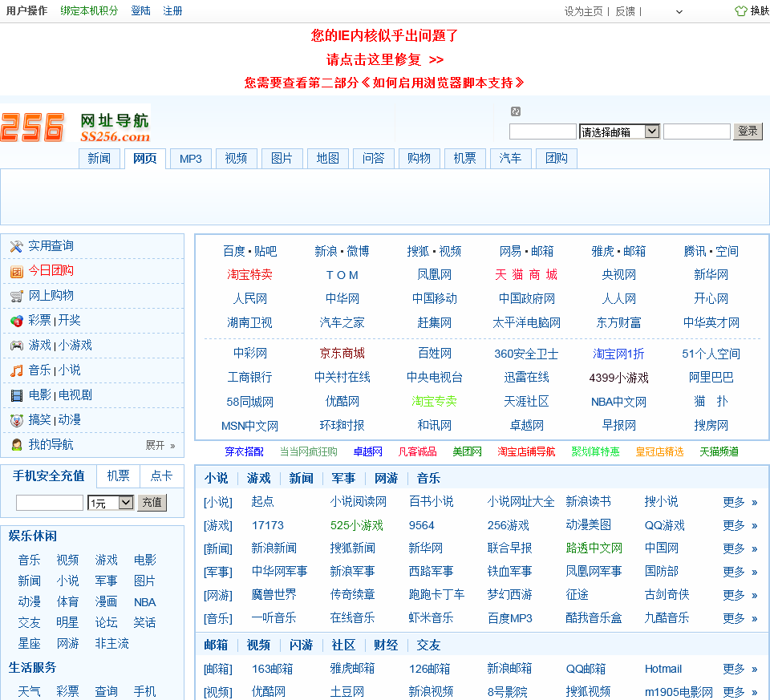Click the film strip icon beside 电影
Image resolution: width=770 pixels, height=700 pixels.
pos(16,395)
